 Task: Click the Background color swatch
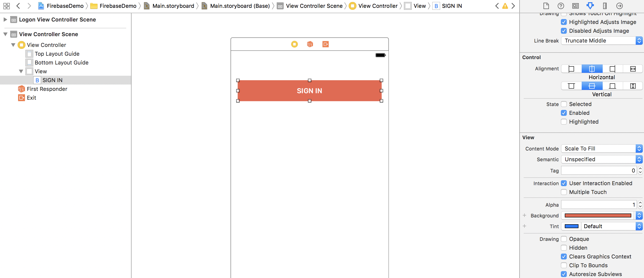click(598, 215)
